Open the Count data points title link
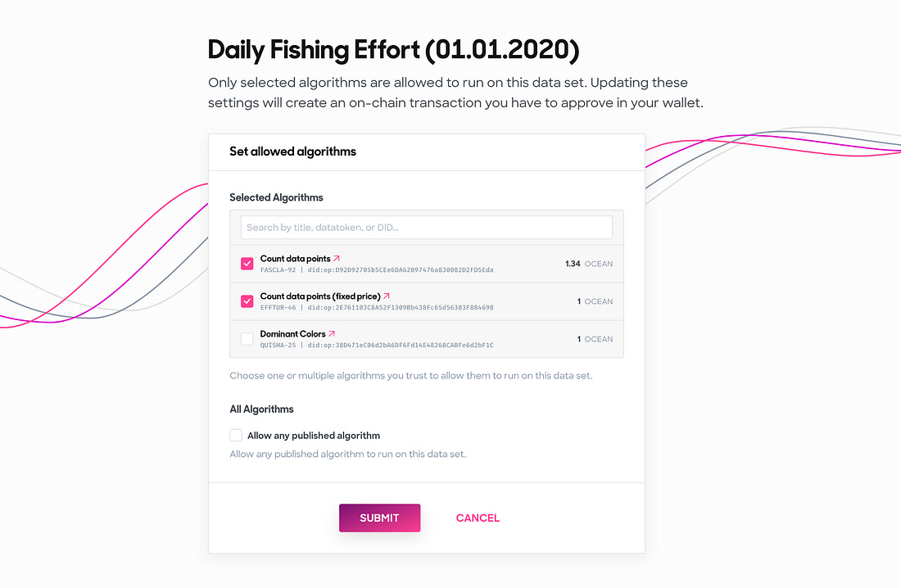Viewport: 901px width, 588px height. (x=296, y=259)
